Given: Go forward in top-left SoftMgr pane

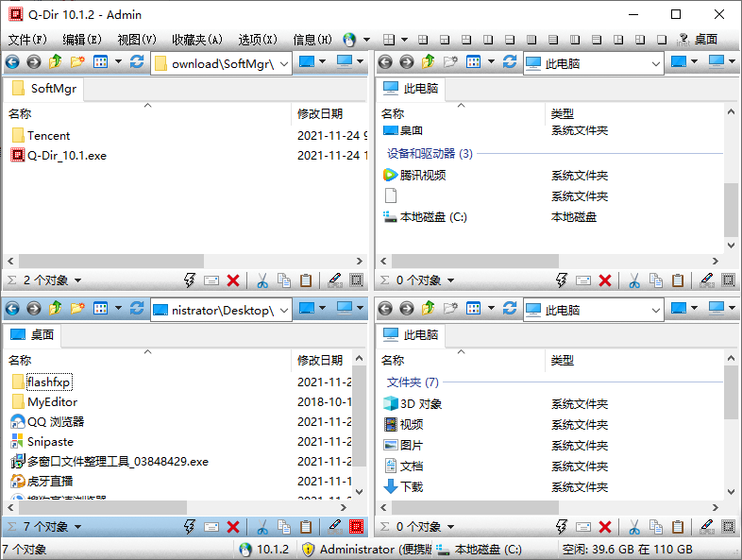Looking at the screenshot, I should (34, 62).
